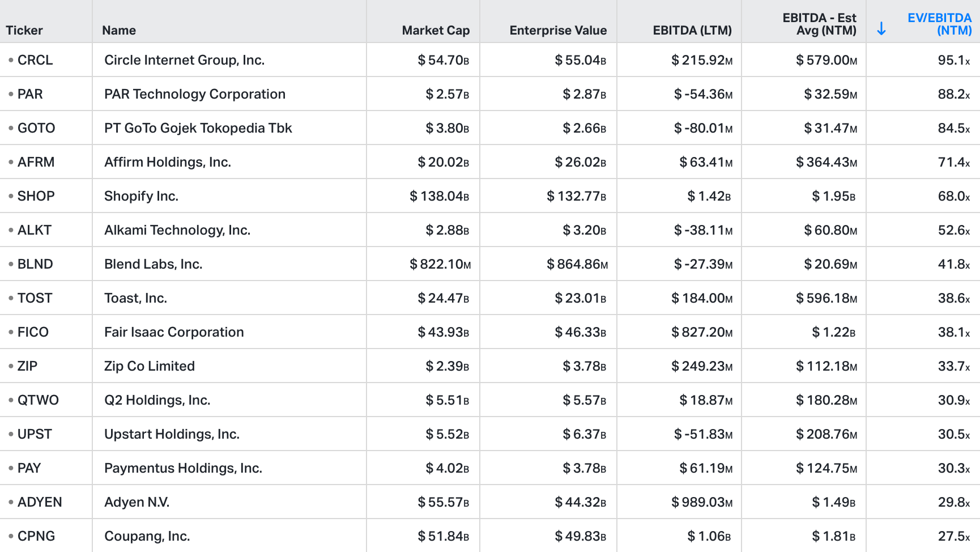
Task: Sort by the EBITDA (LTM) column header
Action: click(x=692, y=31)
